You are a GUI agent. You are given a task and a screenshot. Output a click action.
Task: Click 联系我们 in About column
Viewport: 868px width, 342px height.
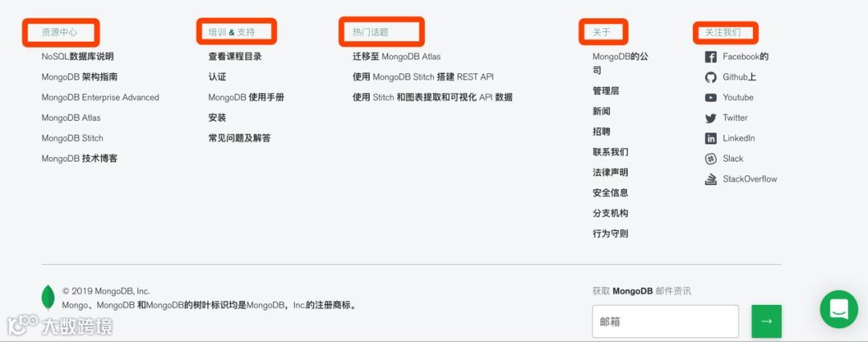point(610,152)
